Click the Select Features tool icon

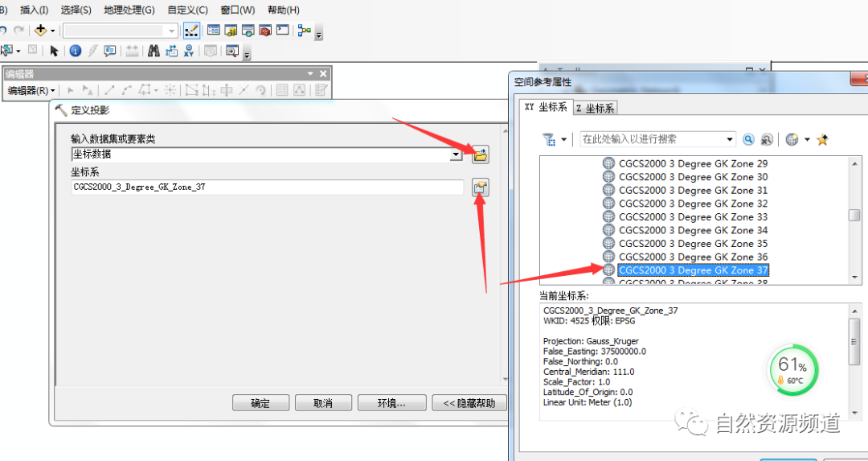(6, 51)
